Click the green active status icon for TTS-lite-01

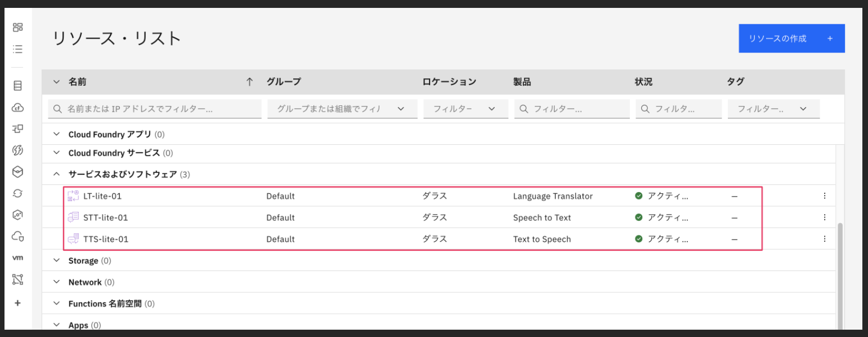point(639,239)
